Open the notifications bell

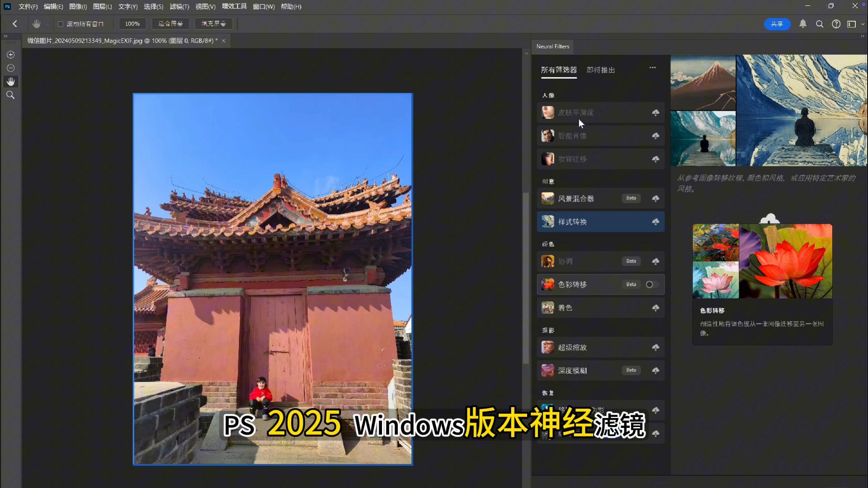[x=803, y=24]
